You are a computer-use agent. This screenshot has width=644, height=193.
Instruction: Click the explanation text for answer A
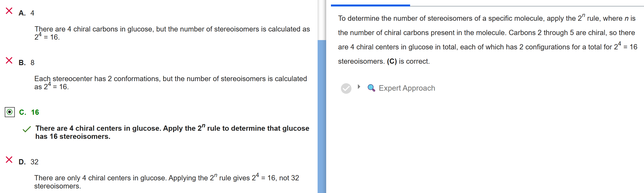[172, 33]
